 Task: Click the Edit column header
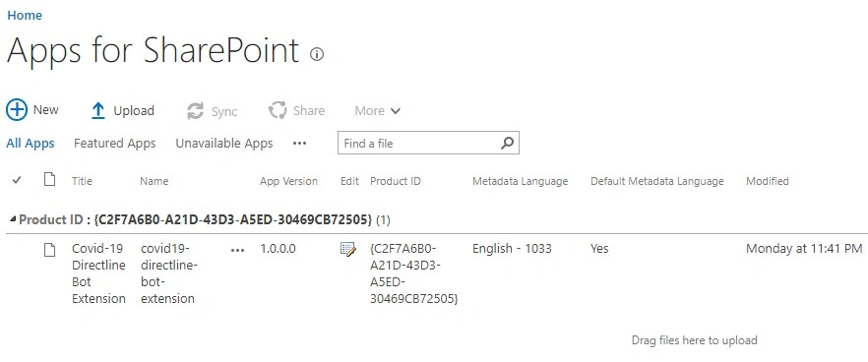tap(349, 181)
